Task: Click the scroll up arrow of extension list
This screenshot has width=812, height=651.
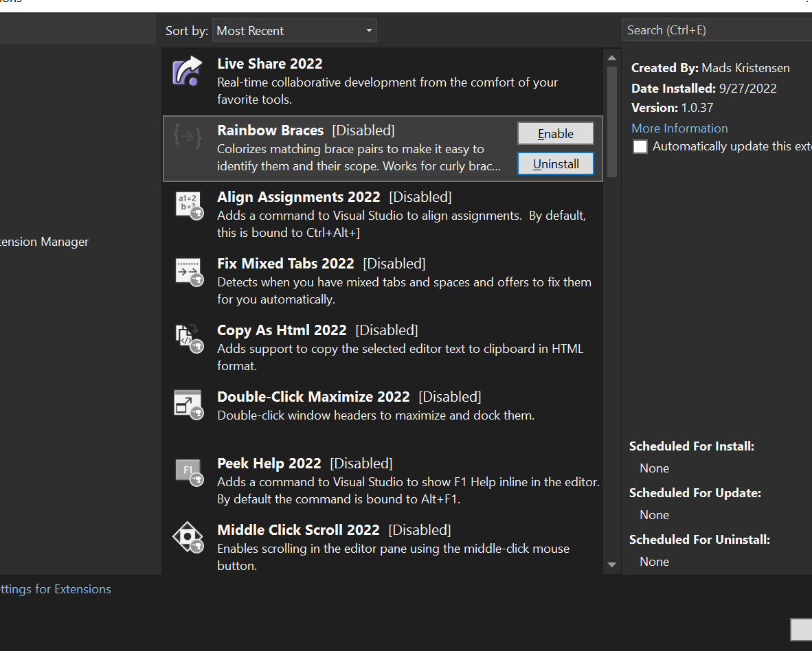Action: 611,58
